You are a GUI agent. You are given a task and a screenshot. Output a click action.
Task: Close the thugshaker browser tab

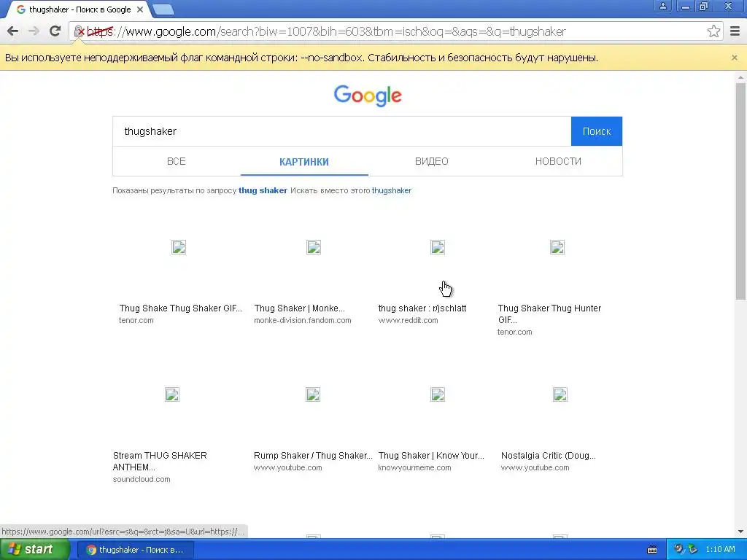pos(140,9)
